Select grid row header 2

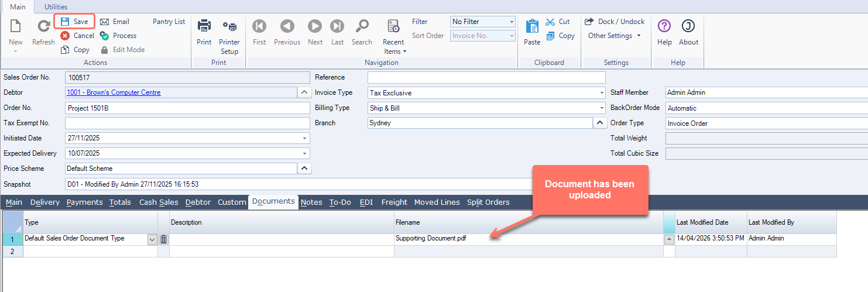coord(12,251)
